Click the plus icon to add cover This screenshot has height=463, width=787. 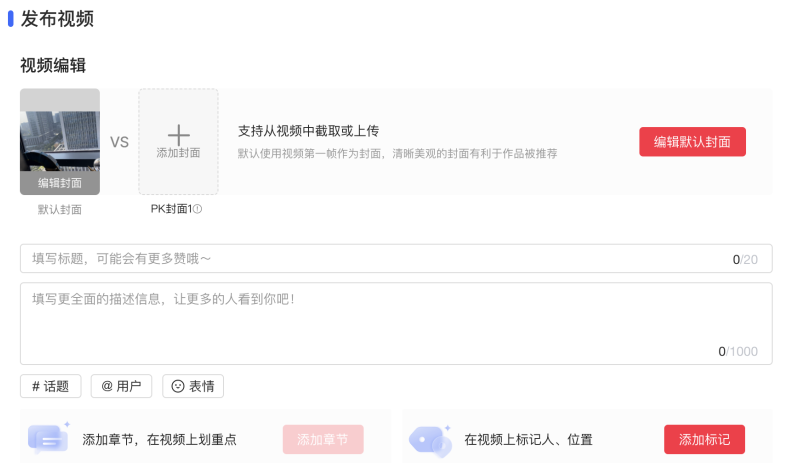(x=178, y=135)
